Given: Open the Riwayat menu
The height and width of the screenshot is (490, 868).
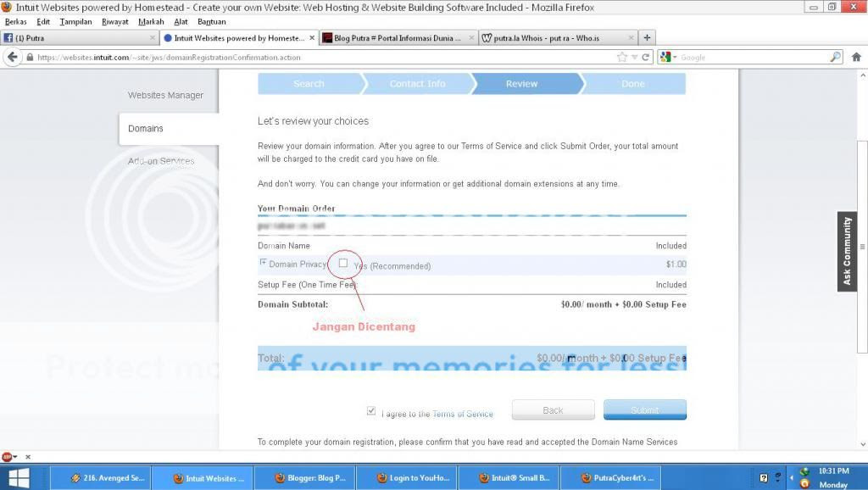Looking at the screenshot, I should pos(115,21).
